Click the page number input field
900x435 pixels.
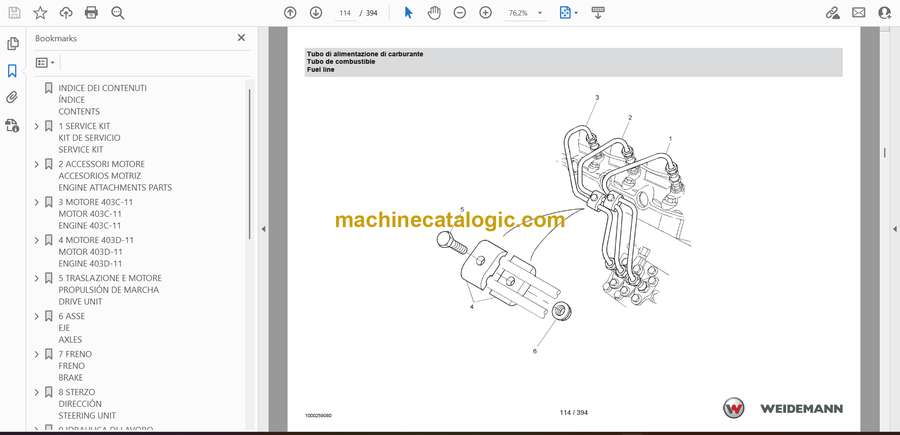pos(345,13)
